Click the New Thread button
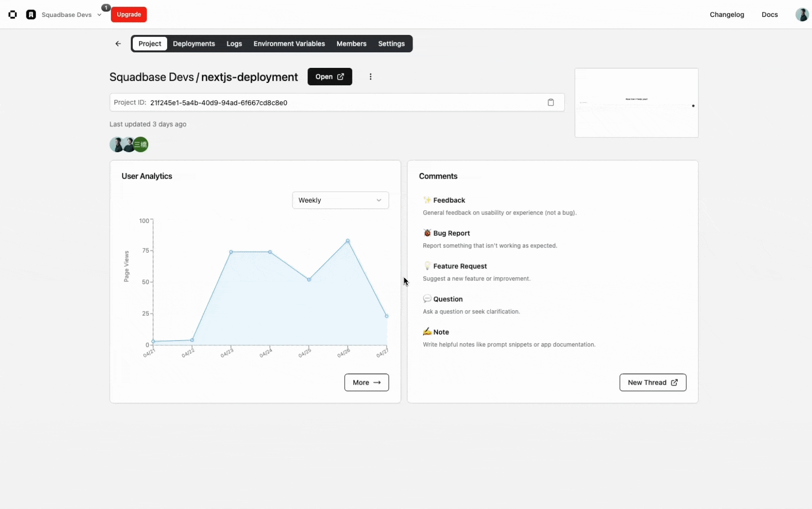 click(x=653, y=383)
